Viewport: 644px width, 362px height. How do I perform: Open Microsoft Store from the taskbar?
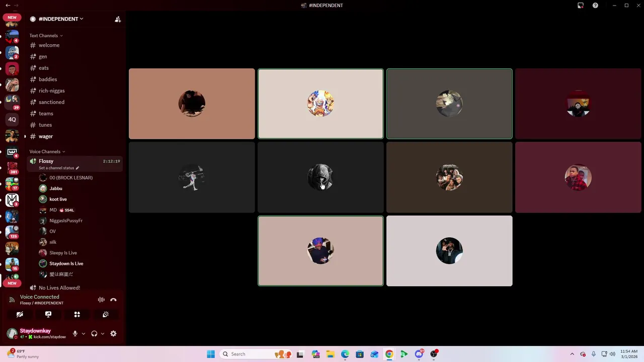pyautogui.click(x=360, y=354)
